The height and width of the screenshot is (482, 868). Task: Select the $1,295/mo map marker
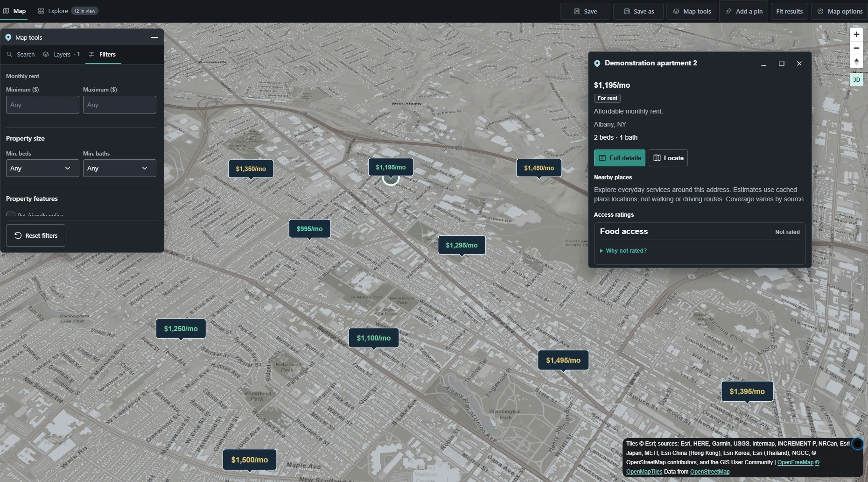pyautogui.click(x=462, y=245)
